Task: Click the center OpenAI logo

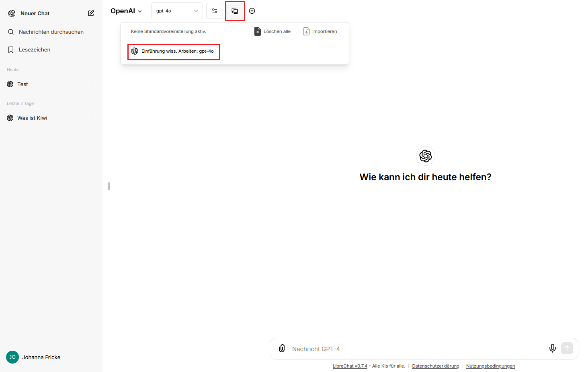Action: coord(426,156)
